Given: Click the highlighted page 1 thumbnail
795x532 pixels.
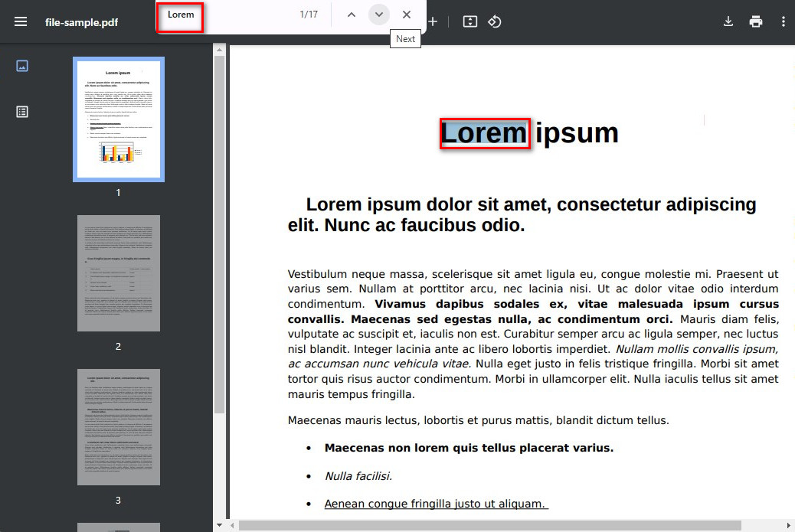Looking at the screenshot, I should 118,119.
